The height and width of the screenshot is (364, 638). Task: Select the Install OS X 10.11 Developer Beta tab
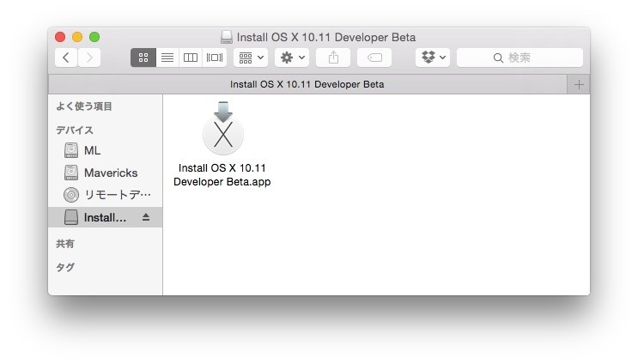[307, 84]
